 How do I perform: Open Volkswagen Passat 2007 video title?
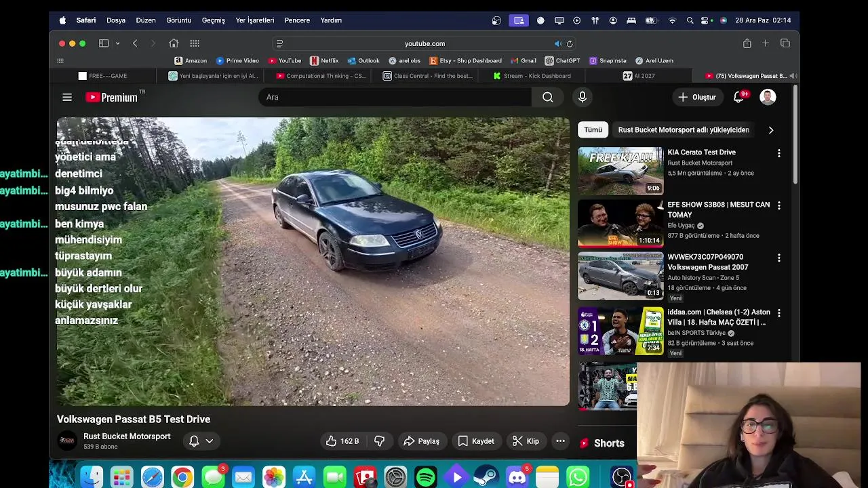click(x=708, y=262)
